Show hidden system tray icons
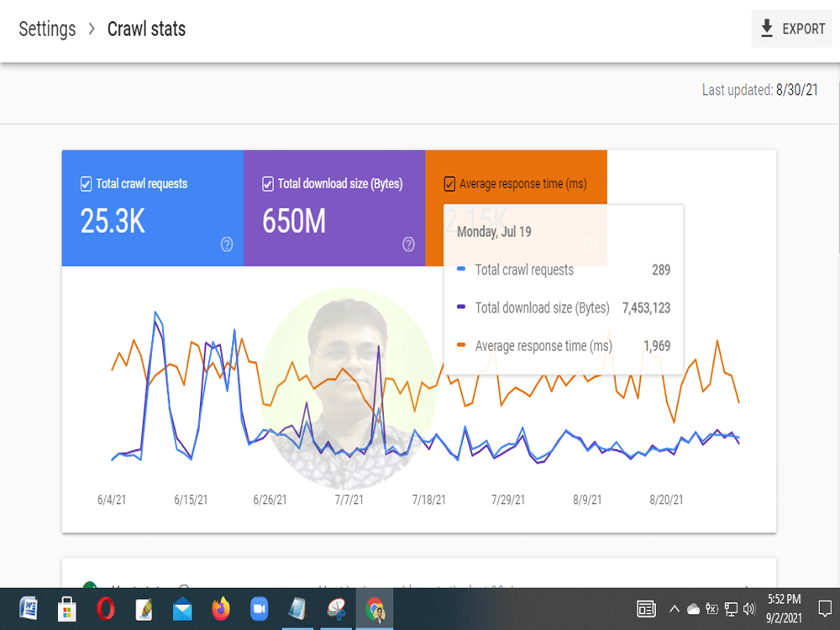Image resolution: width=840 pixels, height=630 pixels. 675,609
